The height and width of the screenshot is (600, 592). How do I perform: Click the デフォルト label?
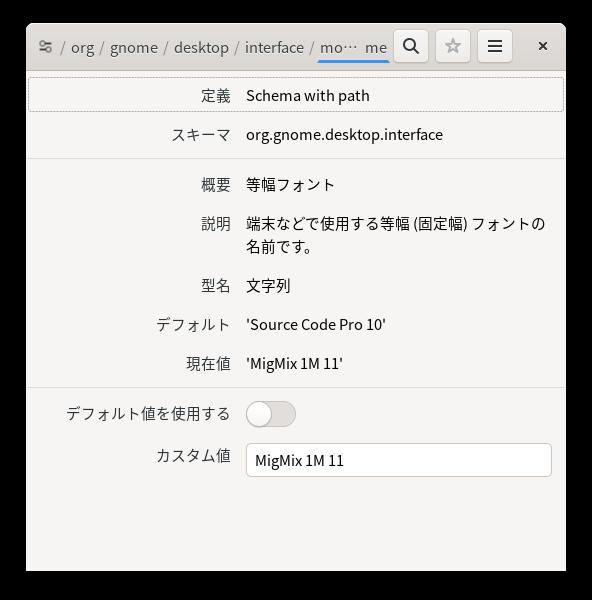coord(193,325)
